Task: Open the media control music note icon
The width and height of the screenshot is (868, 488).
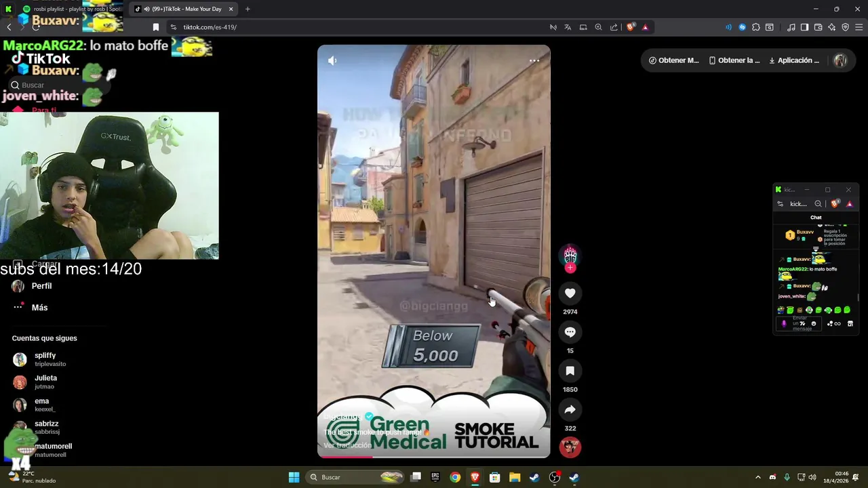Action: 791,27
